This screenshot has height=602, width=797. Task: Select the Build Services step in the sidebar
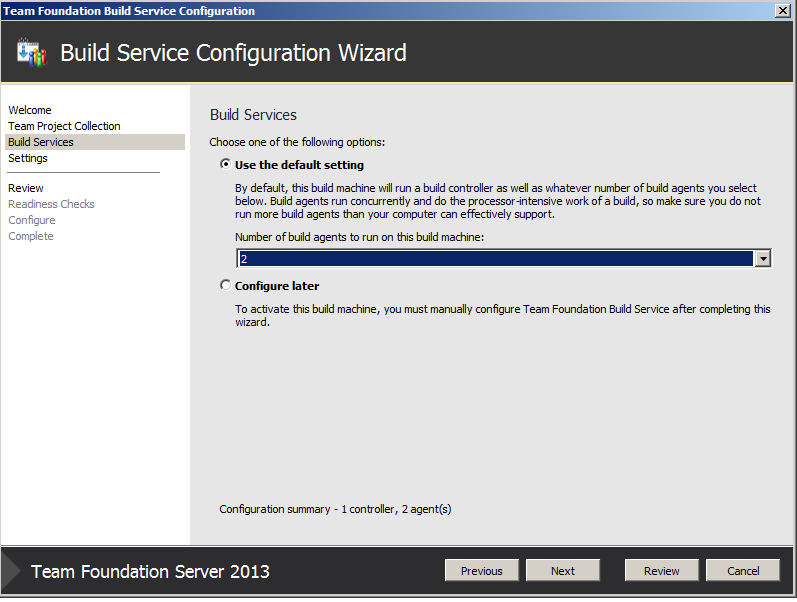(41, 142)
